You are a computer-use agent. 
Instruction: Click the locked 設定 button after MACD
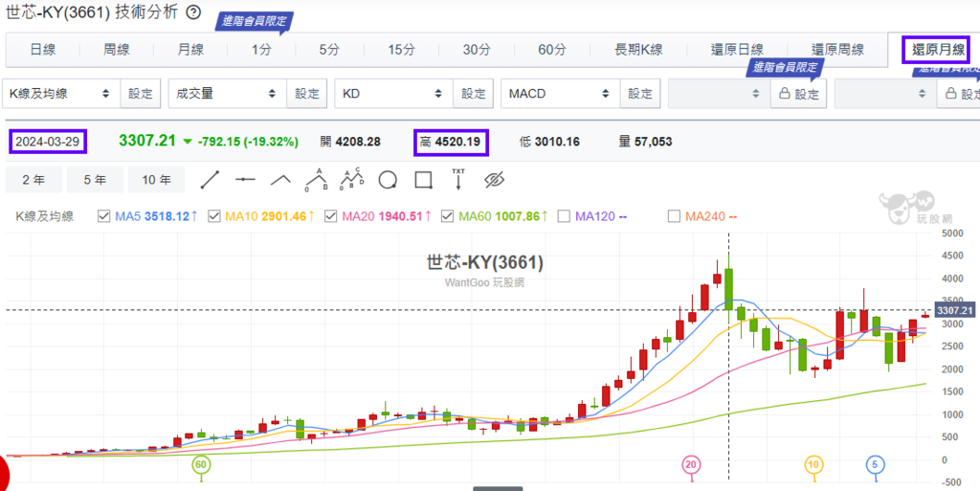pyautogui.click(x=799, y=94)
